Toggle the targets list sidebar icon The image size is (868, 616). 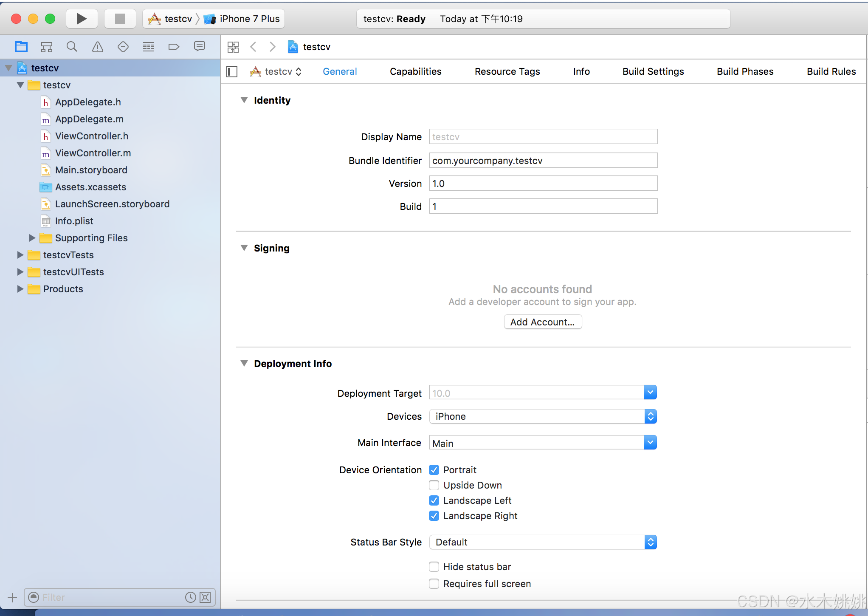[232, 72]
